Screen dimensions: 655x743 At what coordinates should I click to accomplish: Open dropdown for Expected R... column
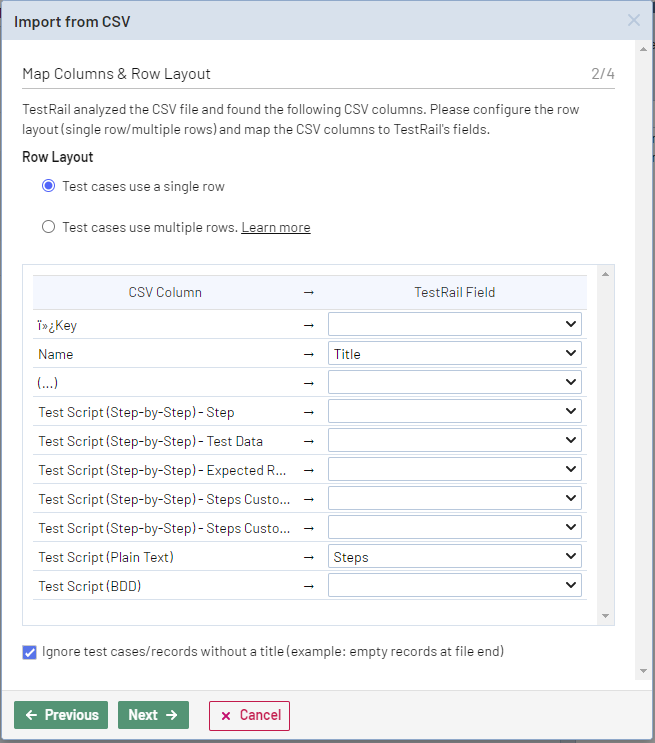pyautogui.click(x=454, y=469)
